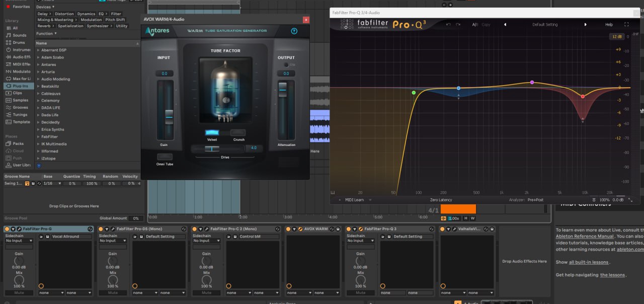Open the all built-in lessons link
The height and width of the screenshot is (304, 644).
(589, 262)
